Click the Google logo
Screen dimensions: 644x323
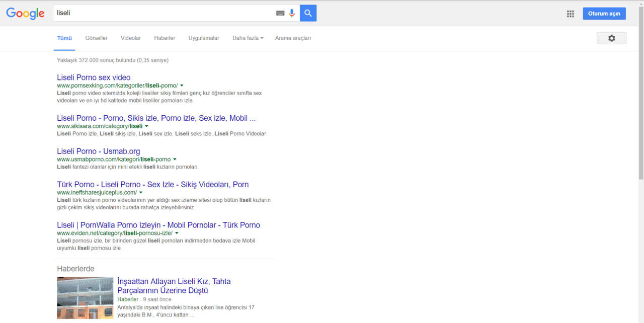[25, 13]
